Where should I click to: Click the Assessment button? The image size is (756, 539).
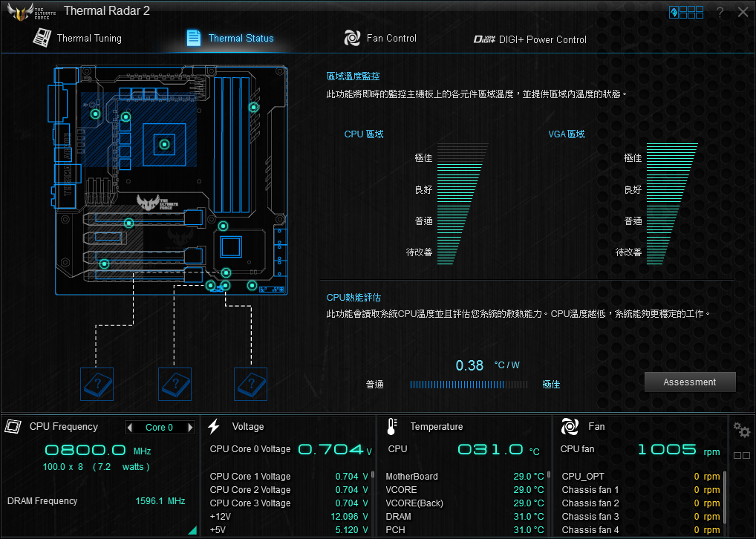point(689,382)
